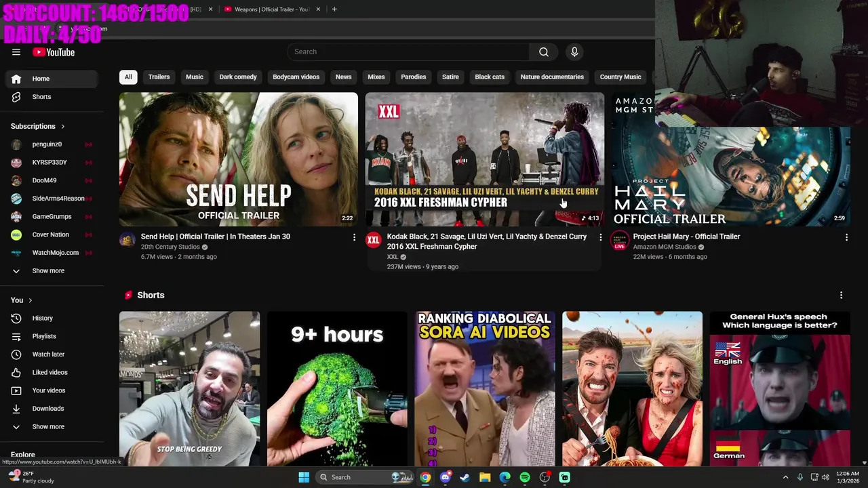
Task: Open new browser tab
Action: [x=334, y=9]
